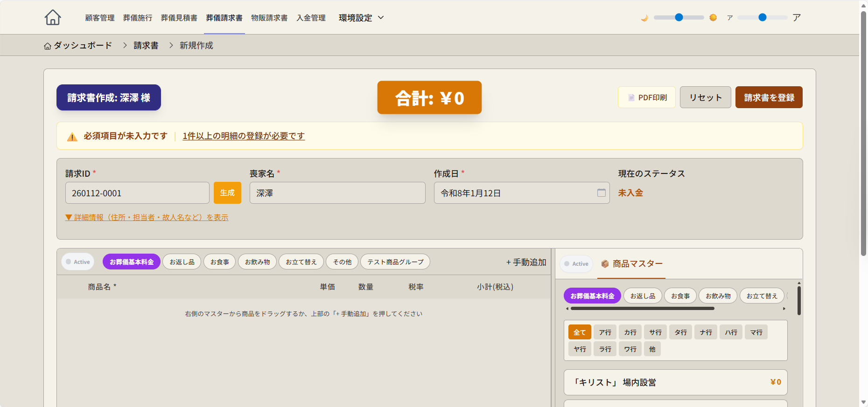Click the 喪家名 input field
868x407 pixels.
pos(337,193)
